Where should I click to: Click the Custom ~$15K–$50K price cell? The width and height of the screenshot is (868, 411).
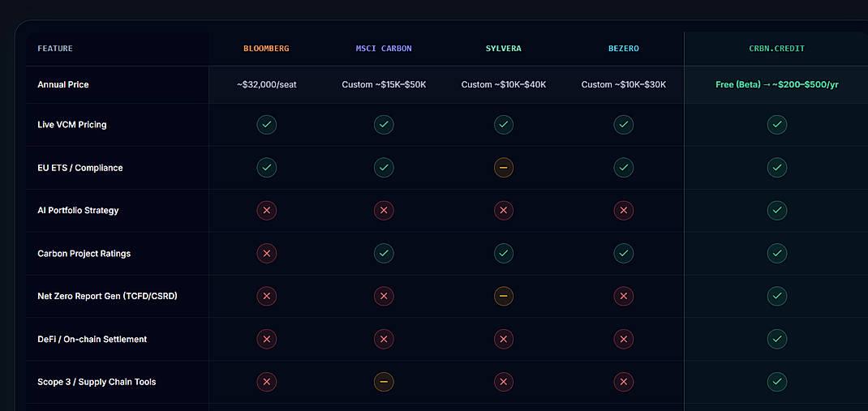384,84
